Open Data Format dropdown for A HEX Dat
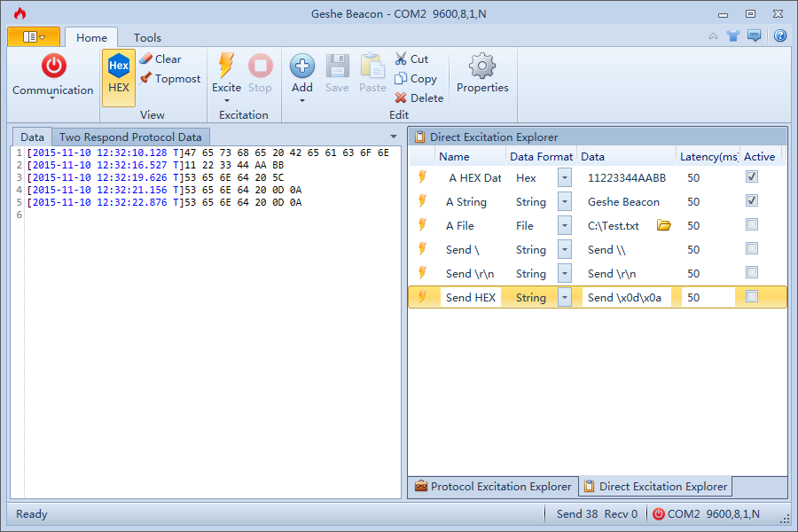This screenshot has width=798, height=532. 565,177
